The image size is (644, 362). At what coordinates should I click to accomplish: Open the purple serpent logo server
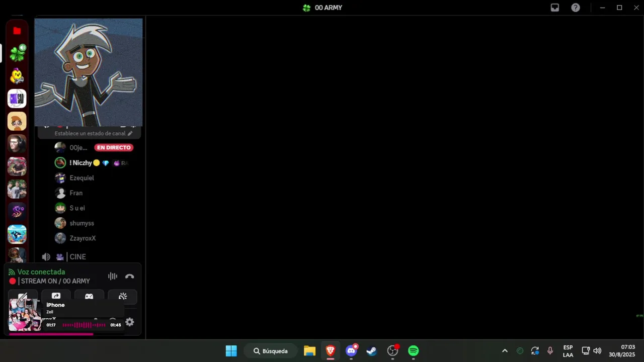click(17, 212)
